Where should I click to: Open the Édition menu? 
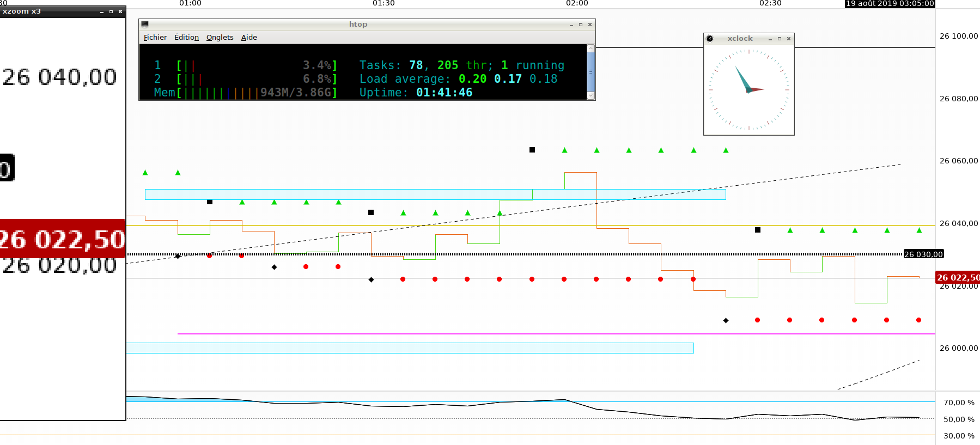186,38
